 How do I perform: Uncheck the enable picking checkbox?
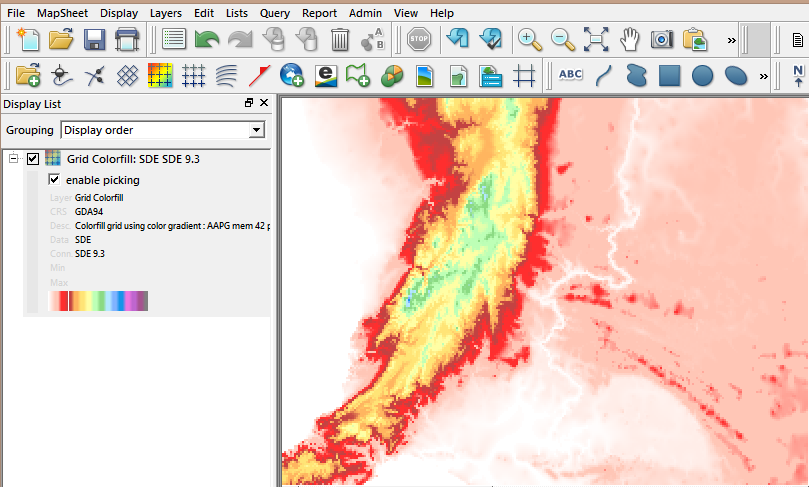click(x=55, y=180)
